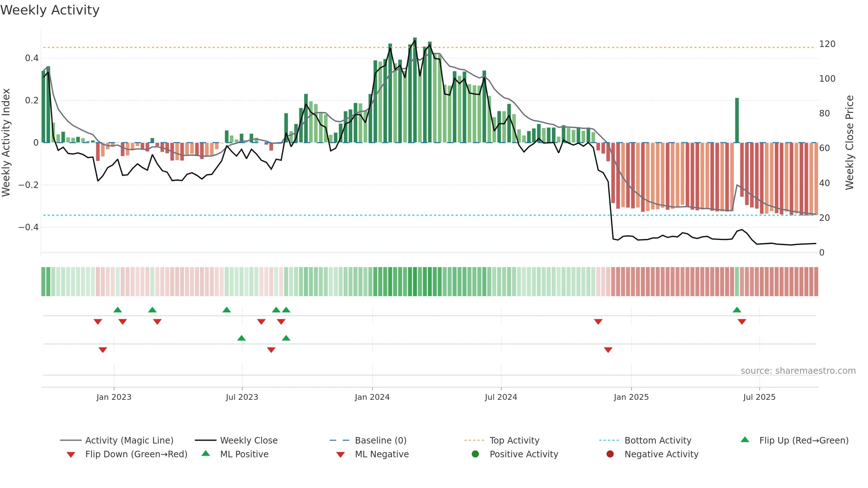Click the tallest green activity bar in early 2024
Image resolution: width=868 pixels, height=488 pixels.
pos(415,90)
